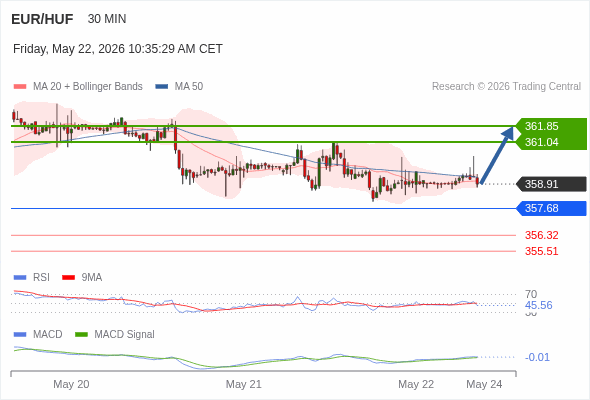Click the MA 50 blue legend swatch
The height and width of the screenshot is (400, 590).
pos(161,87)
